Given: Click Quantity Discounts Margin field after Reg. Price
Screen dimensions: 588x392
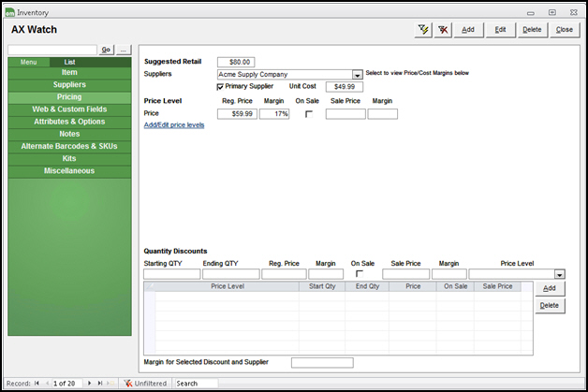Looking at the screenshot, I should (326, 274).
